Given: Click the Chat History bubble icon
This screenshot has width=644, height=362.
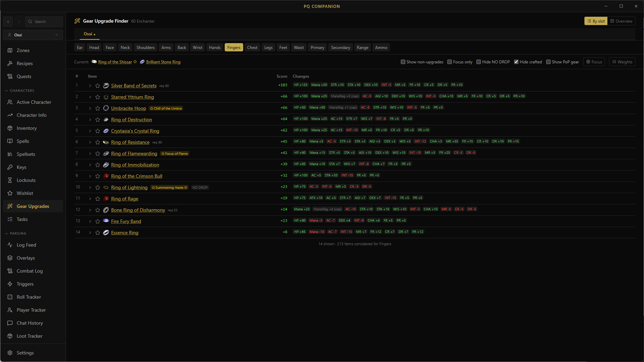Looking at the screenshot, I should point(10,323).
